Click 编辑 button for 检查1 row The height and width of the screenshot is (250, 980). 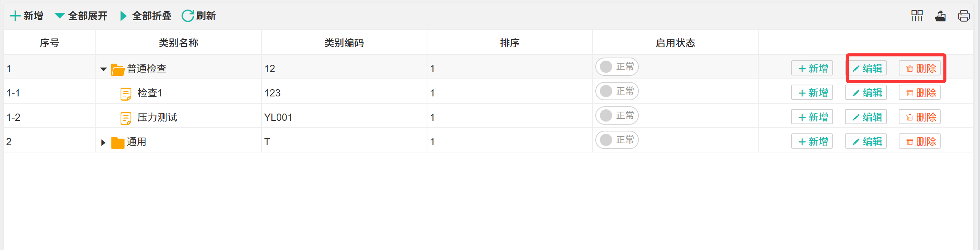tap(866, 93)
